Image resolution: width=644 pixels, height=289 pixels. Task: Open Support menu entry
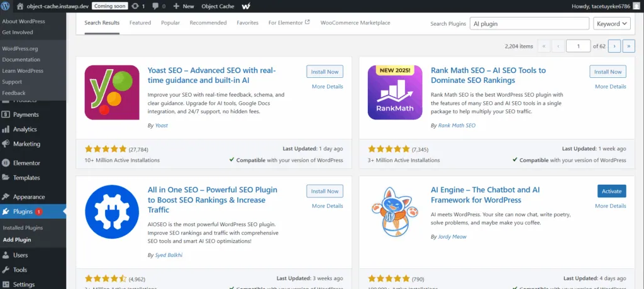point(12,82)
